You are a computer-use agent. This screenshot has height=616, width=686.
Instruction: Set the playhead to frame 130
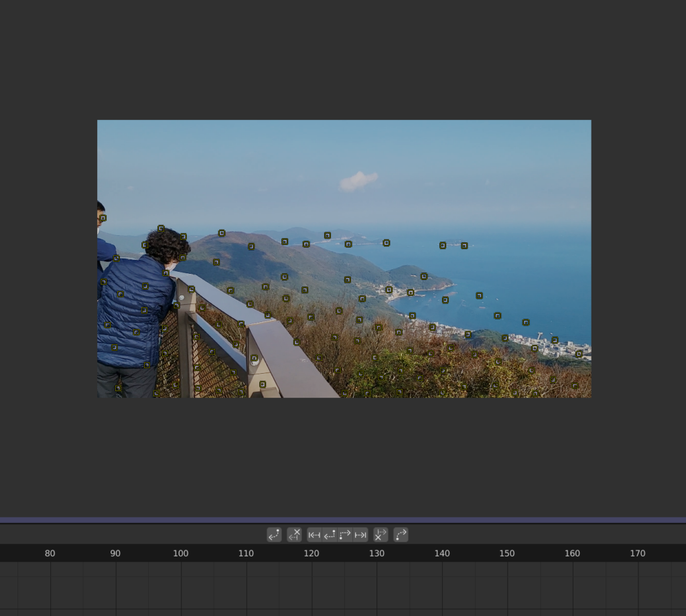(376, 553)
